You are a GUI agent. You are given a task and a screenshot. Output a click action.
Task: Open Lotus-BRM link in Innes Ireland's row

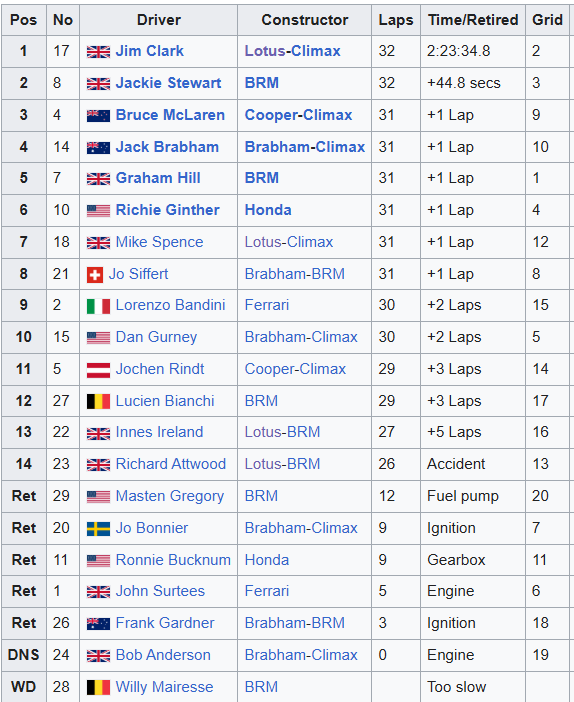point(282,432)
